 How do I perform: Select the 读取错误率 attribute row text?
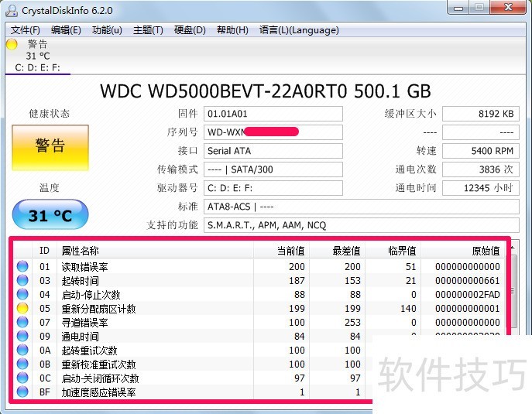point(85,267)
